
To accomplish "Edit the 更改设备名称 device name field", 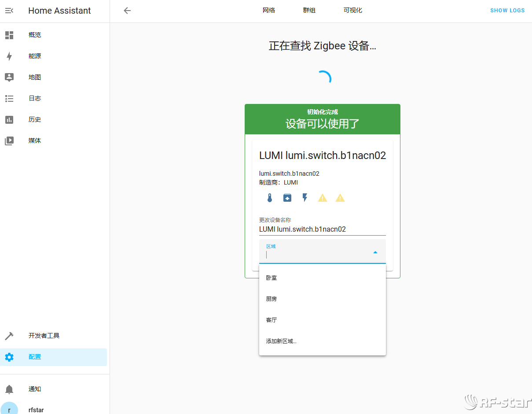I will [323, 229].
